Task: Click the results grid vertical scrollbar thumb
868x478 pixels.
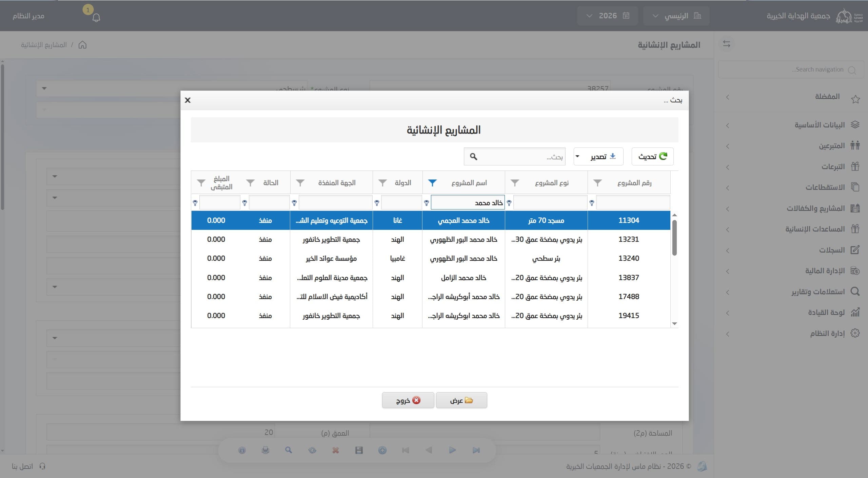Action: (674, 238)
